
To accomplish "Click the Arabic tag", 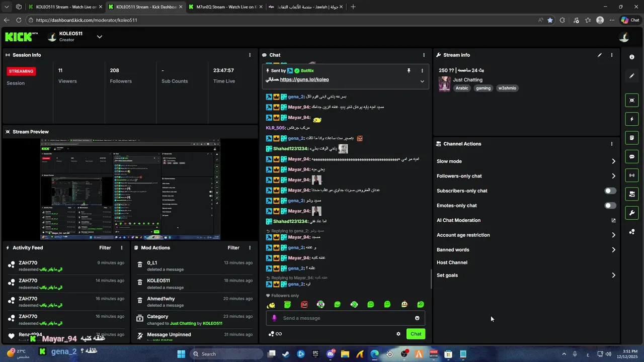I will [462, 88].
